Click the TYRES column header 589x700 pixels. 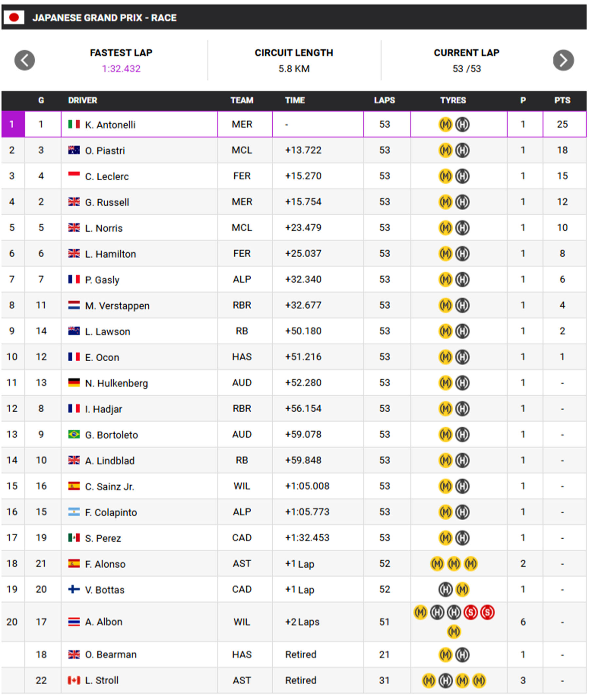453,100
